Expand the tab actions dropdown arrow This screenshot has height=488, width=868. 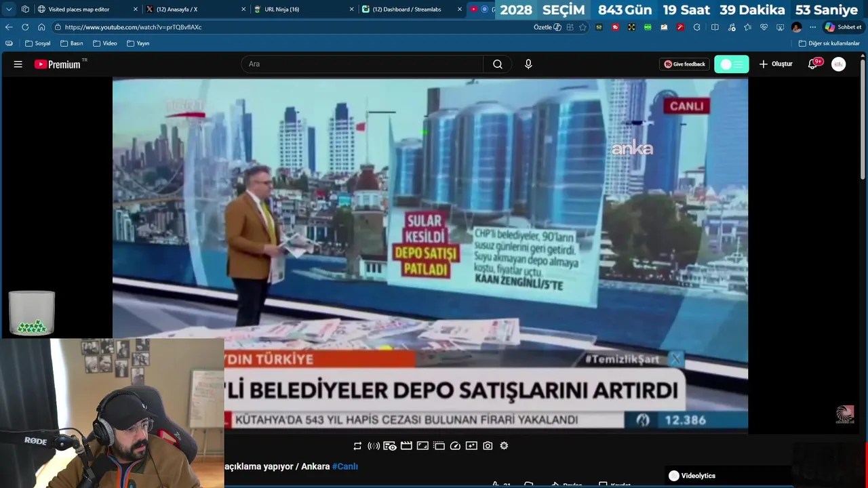[9, 9]
